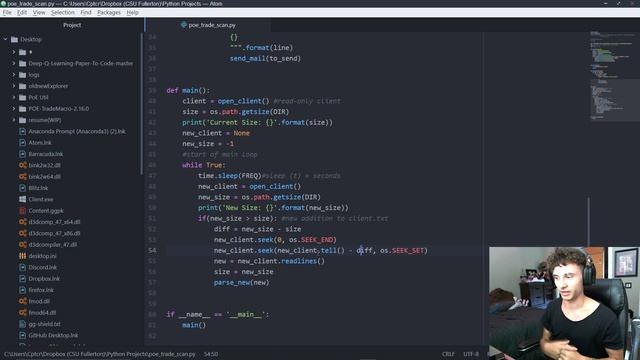Change line endings via CRLF indicator
The height and width of the screenshot is (360, 640).
pyautogui.click(x=448, y=354)
